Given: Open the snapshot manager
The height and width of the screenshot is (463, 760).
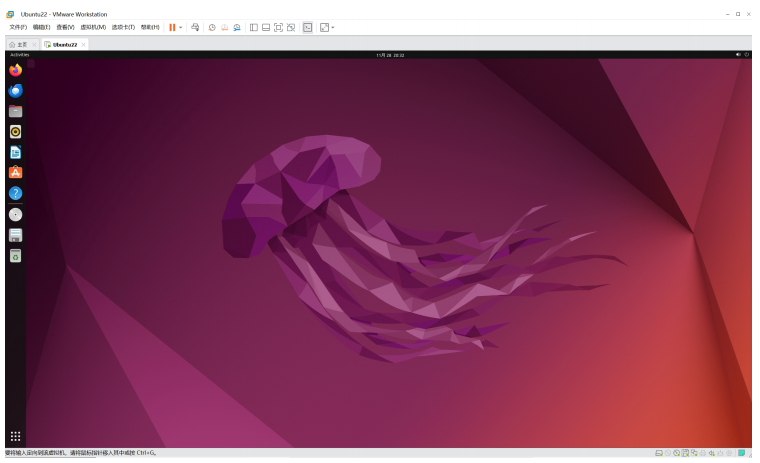Looking at the screenshot, I should click(237, 28).
